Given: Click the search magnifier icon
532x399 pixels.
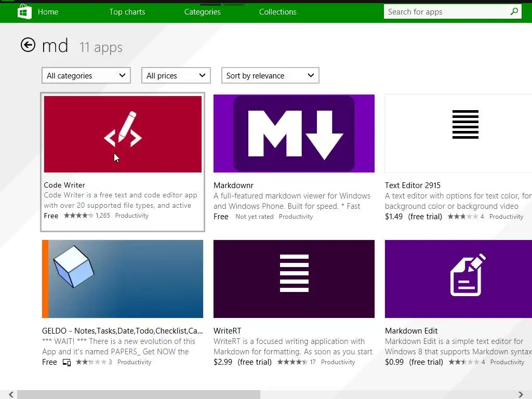Looking at the screenshot, I should click(514, 11).
